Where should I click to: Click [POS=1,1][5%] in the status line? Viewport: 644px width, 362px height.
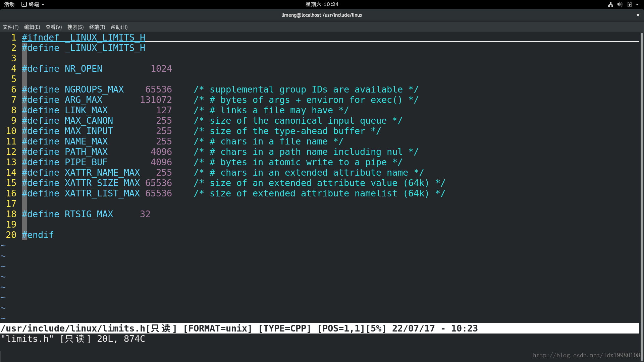click(x=352, y=328)
